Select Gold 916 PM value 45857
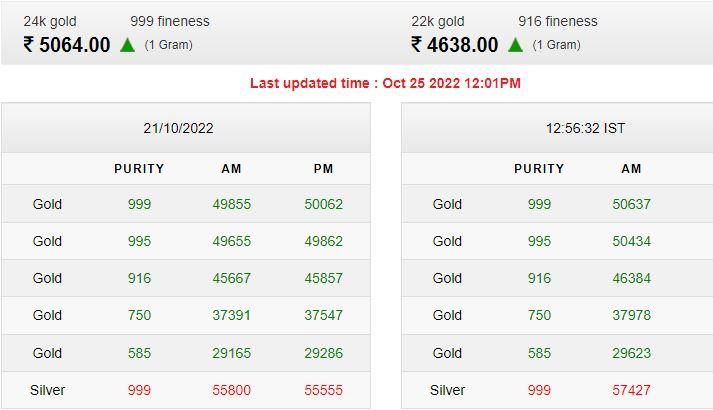This screenshot has width=713, height=410. click(x=323, y=278)
